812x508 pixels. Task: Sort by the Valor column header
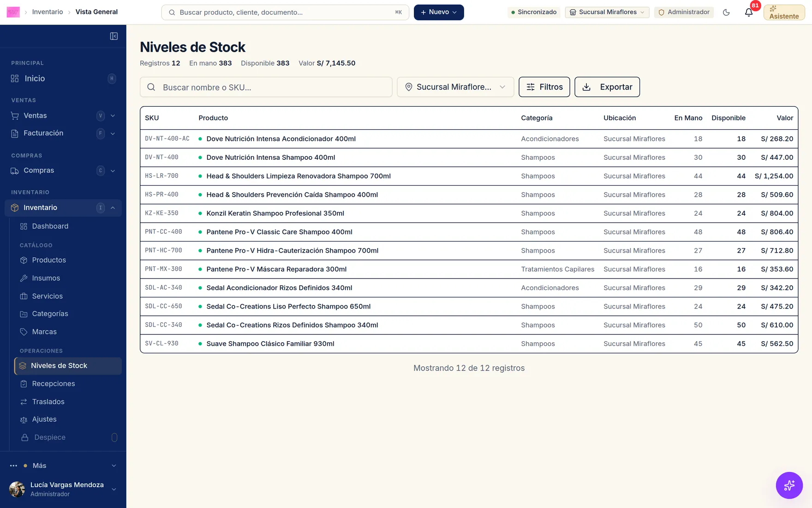(x=785, y=118)
